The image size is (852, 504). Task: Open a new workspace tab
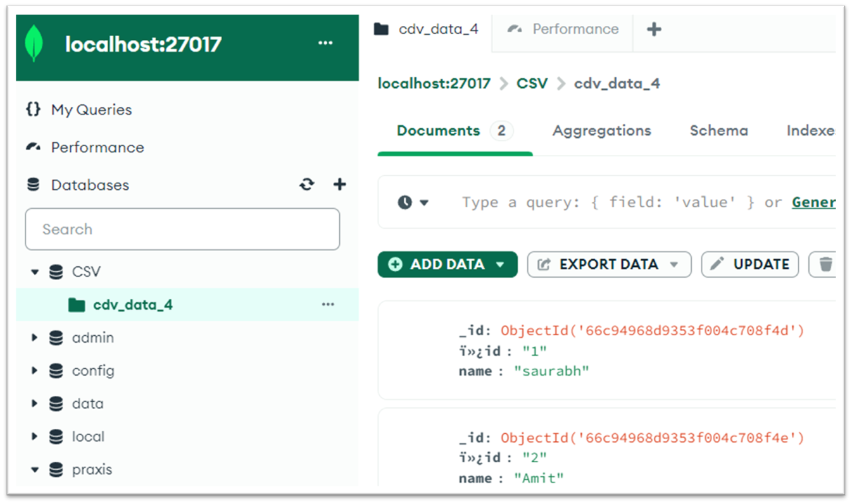(x=655, y=29)
